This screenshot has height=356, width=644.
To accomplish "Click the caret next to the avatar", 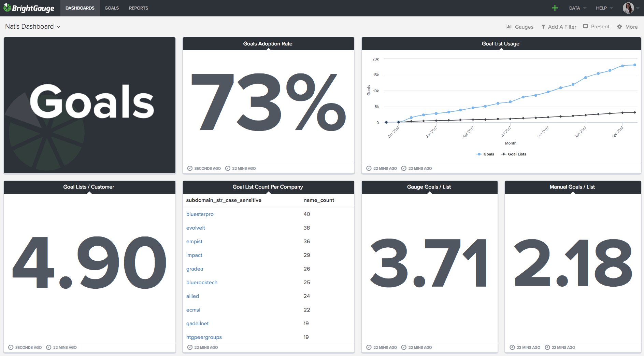I will pos(638,8).
